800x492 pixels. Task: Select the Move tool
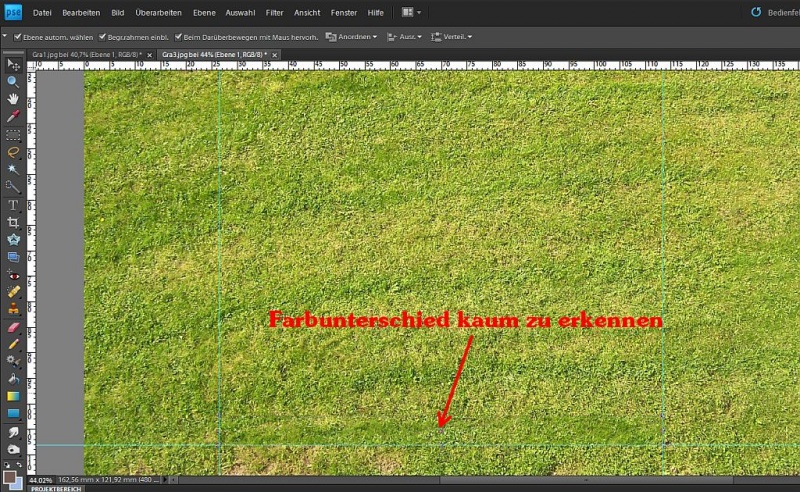pos(13,65)
